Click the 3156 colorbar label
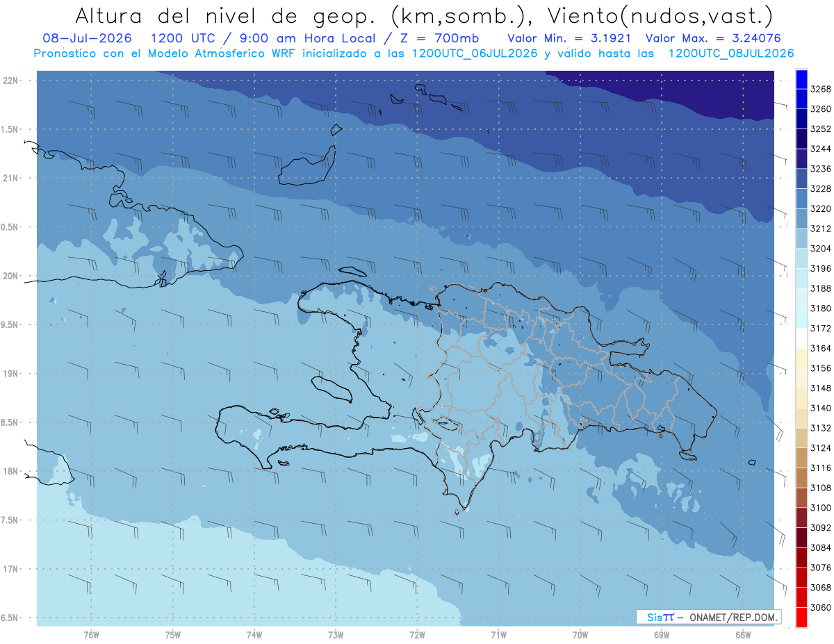This screenshot has height=644, width=834. [821, 368]
